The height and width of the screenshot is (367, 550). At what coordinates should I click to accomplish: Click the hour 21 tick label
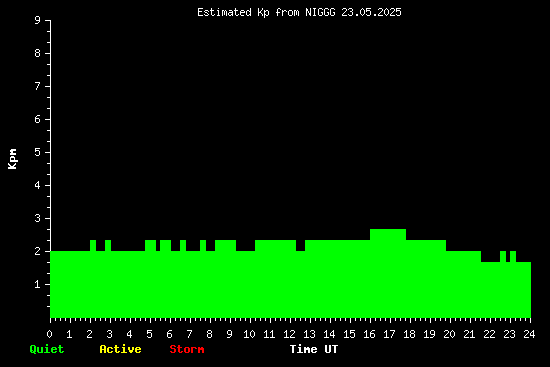point(469,334)
